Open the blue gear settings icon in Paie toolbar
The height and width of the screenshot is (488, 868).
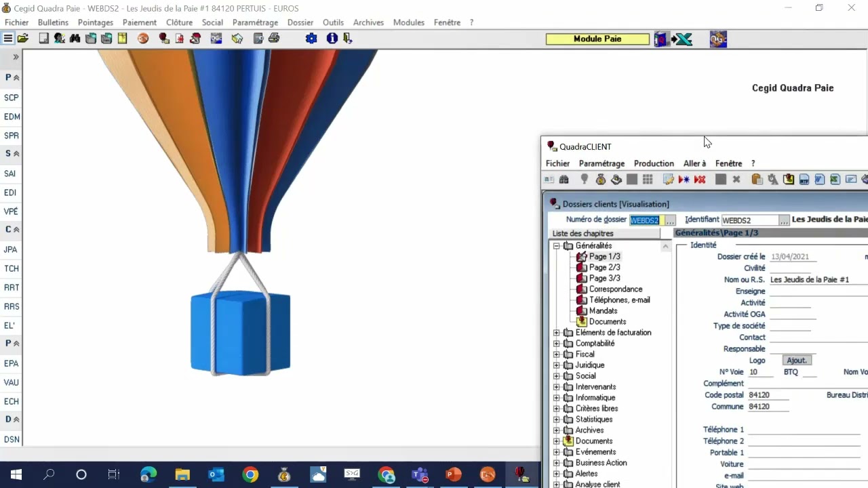click(311, 39)
